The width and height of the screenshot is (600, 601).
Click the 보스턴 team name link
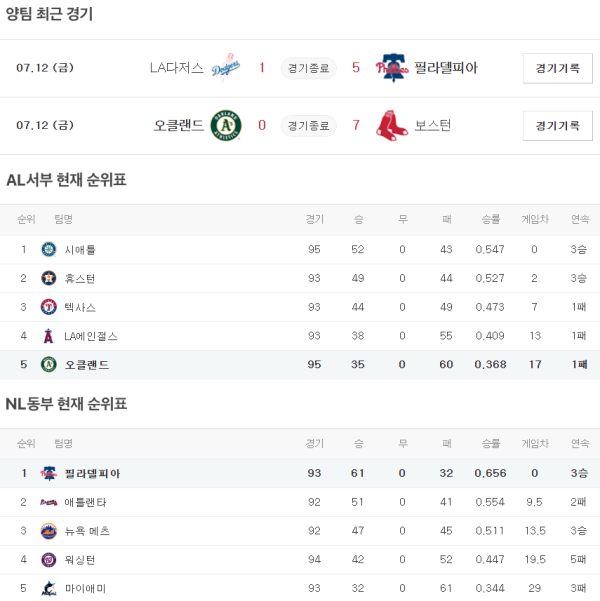[432, 125]
